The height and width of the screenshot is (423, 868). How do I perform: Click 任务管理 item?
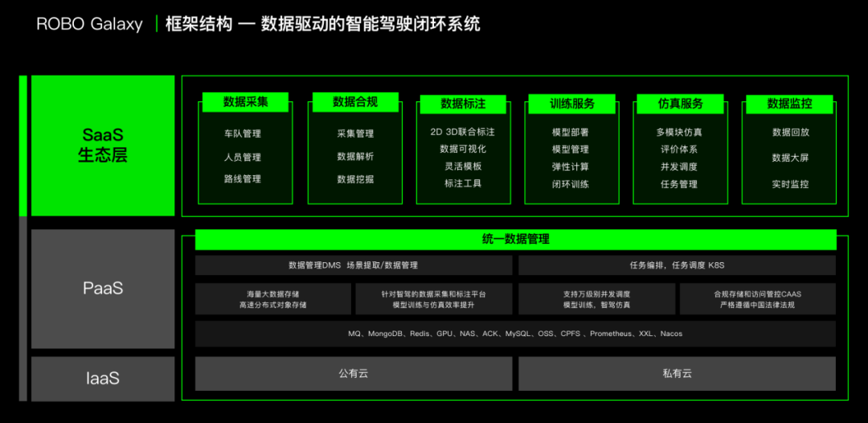(679, 184)
